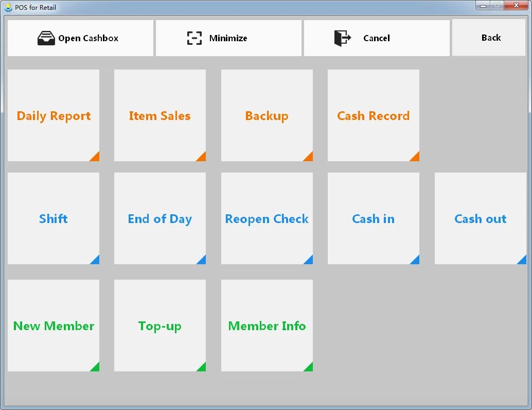Screen dimensions: 532x410
Task: Start a Backup
Action: click(x=267, y=116)
